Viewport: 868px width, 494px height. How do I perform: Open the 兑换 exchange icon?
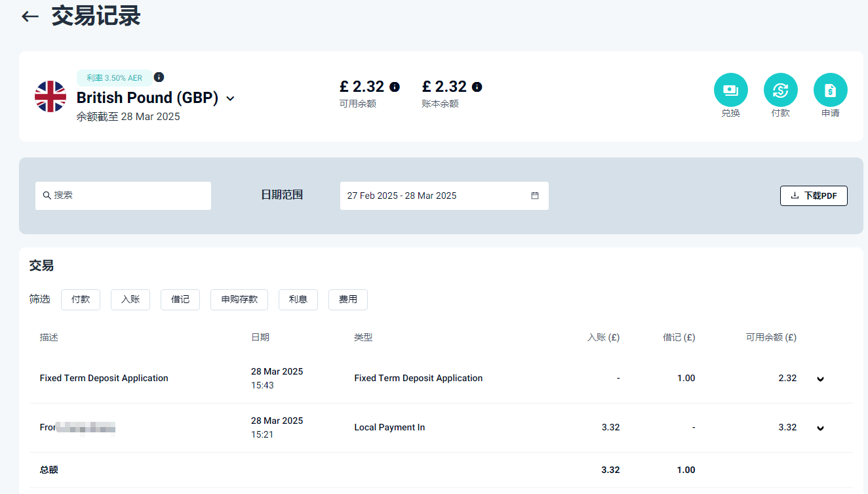pos(731,90)
